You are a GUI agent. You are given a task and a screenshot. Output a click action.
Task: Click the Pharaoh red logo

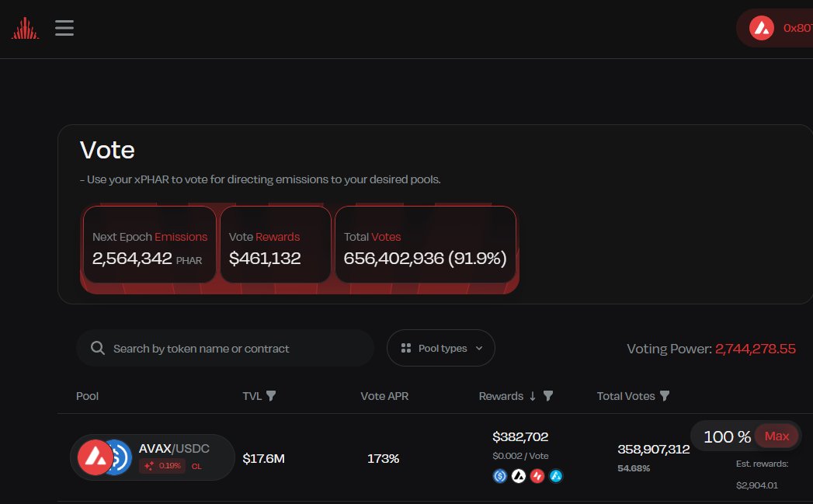point(26,28)
